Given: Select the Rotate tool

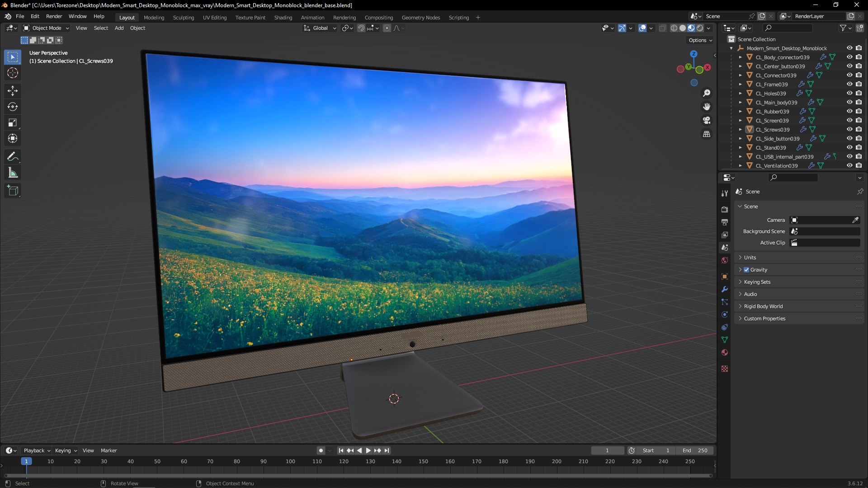Looking at the screenshot, I should point(13,107).
